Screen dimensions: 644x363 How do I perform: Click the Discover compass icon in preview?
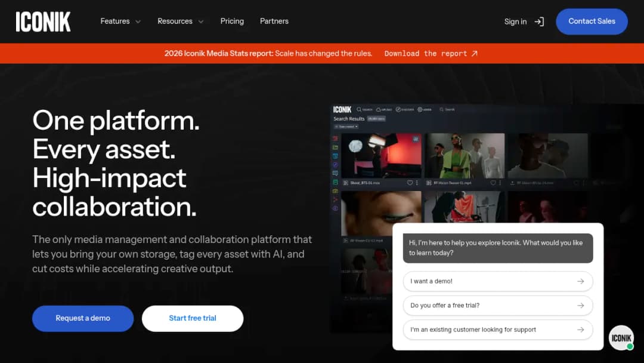click(398, 109)
